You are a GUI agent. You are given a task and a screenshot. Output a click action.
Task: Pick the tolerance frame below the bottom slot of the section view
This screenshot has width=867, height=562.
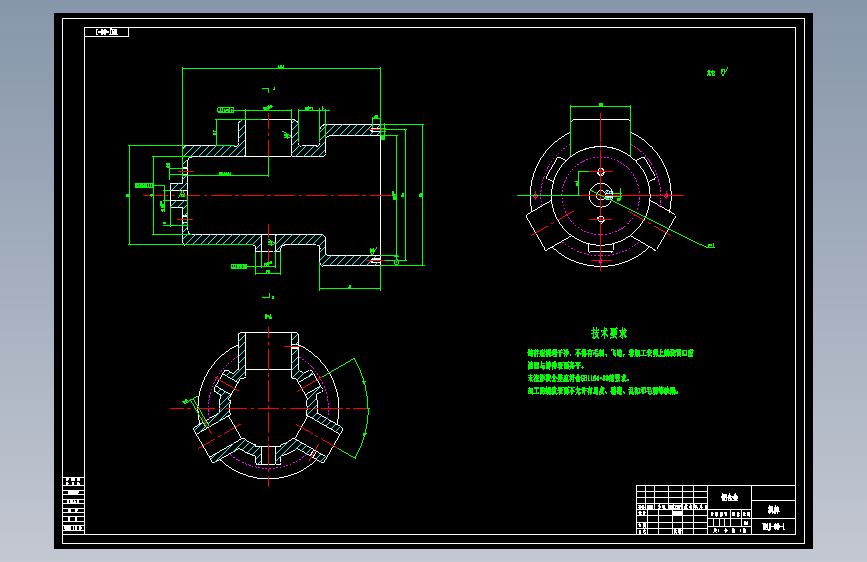[x=239, y=267]
